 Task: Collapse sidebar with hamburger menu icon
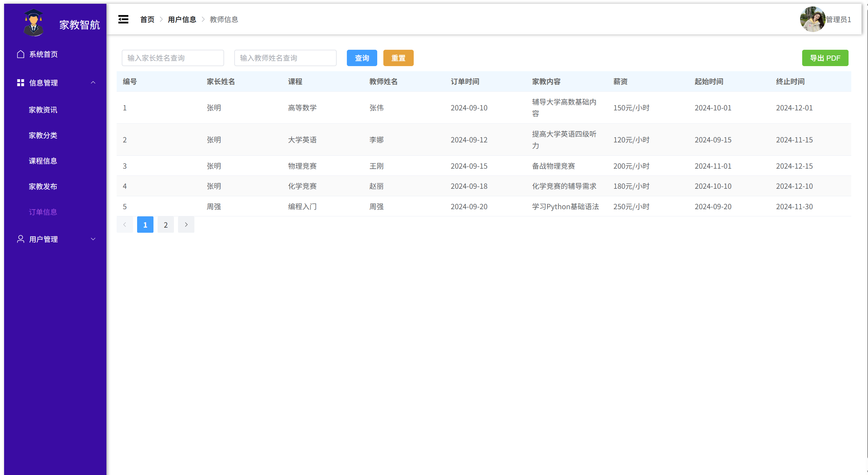pos(123,19)
